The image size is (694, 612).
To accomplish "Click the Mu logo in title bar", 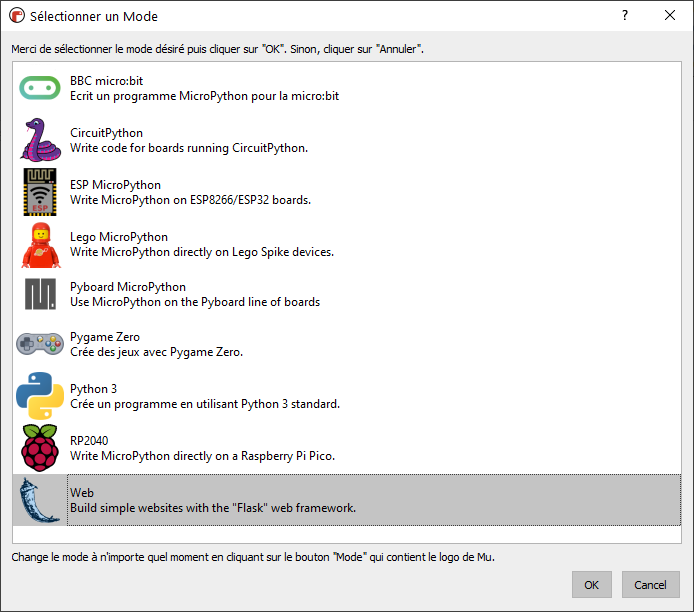I will 17,16.
